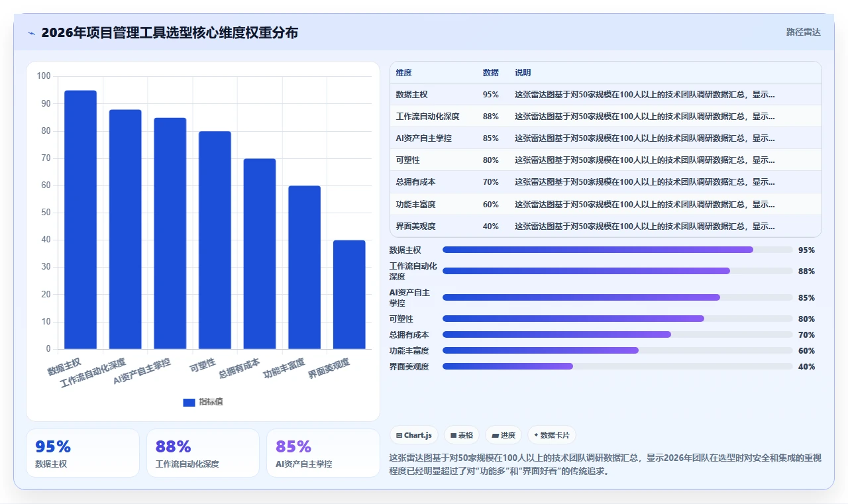Screen dimensions: 848x504
Task: Click the 40% label right of the 界面美观度 progress bar
Action: click(807, 367)
